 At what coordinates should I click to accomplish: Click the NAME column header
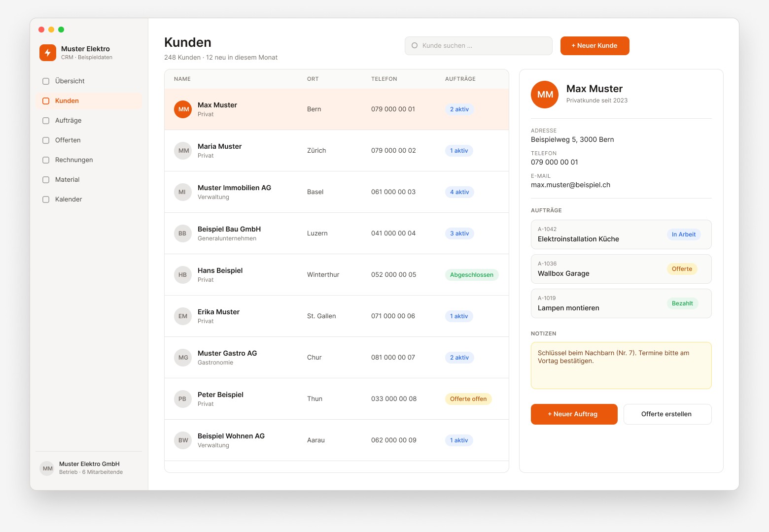(x=182, y=79)
